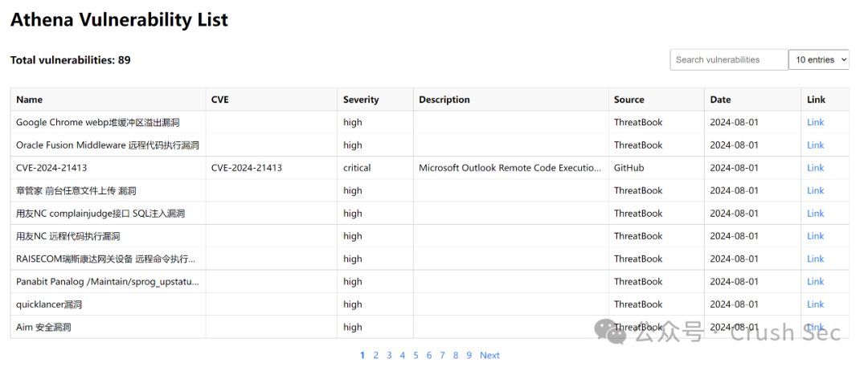Open Link for 用友NC 远程代码执行漏洞 row
868x367 pixels.
pos(816,236)
